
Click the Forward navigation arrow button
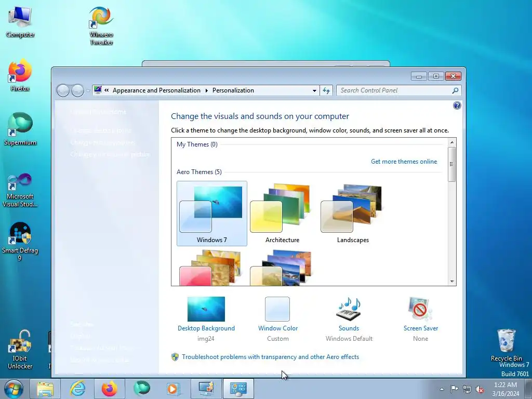[78, 90]
